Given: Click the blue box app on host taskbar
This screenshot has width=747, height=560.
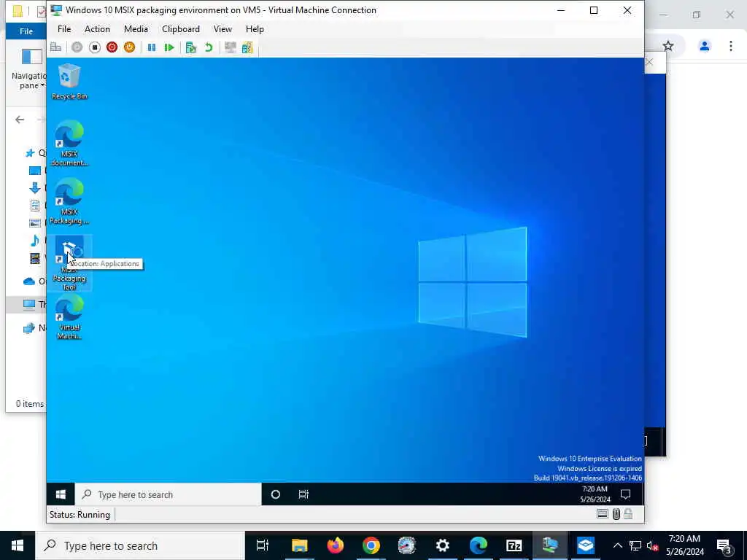Looking at the screenshot, I should click(x=586, y=545).
